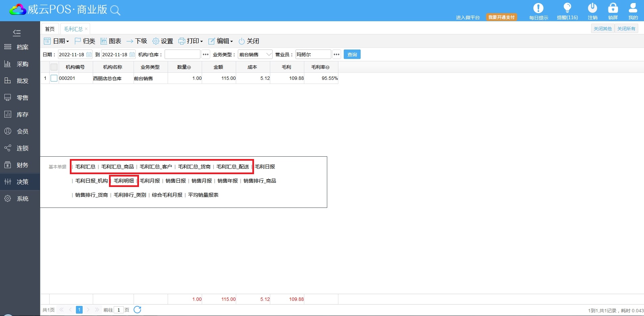Switch to the 首页 tab
The height and width of the screenshot is (316, 644).
point(50,29)
